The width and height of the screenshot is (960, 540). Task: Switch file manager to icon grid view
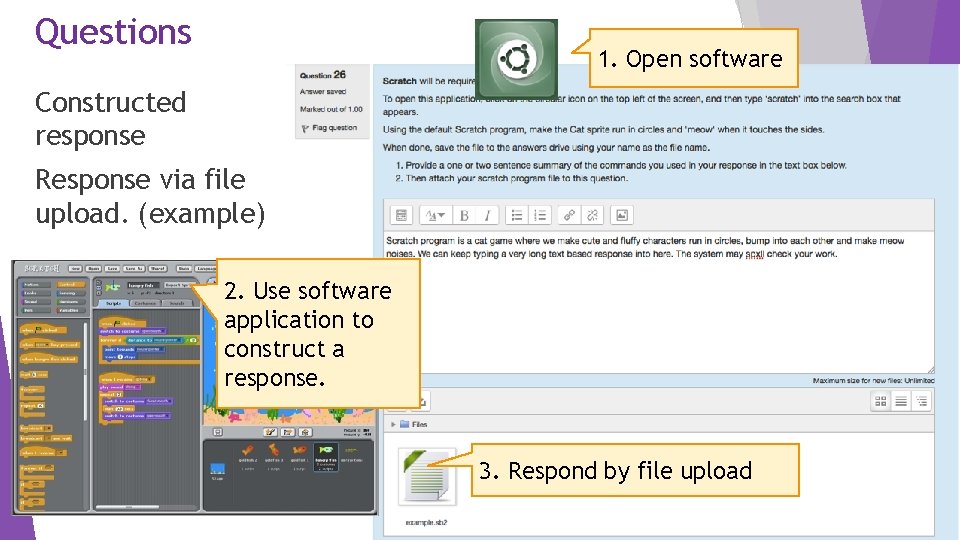tap(880, 401)
